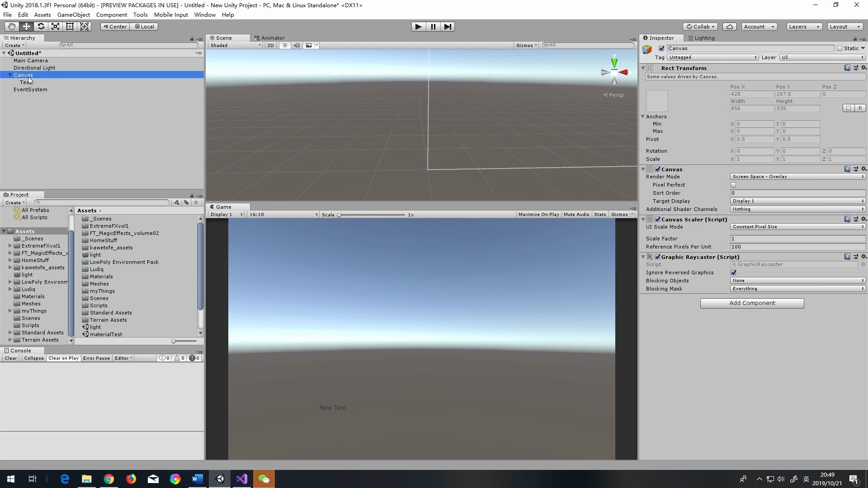Enable the Pixel Perfect checkbox
This screenshot has height=488, width=868.
(x=733, y=185)
